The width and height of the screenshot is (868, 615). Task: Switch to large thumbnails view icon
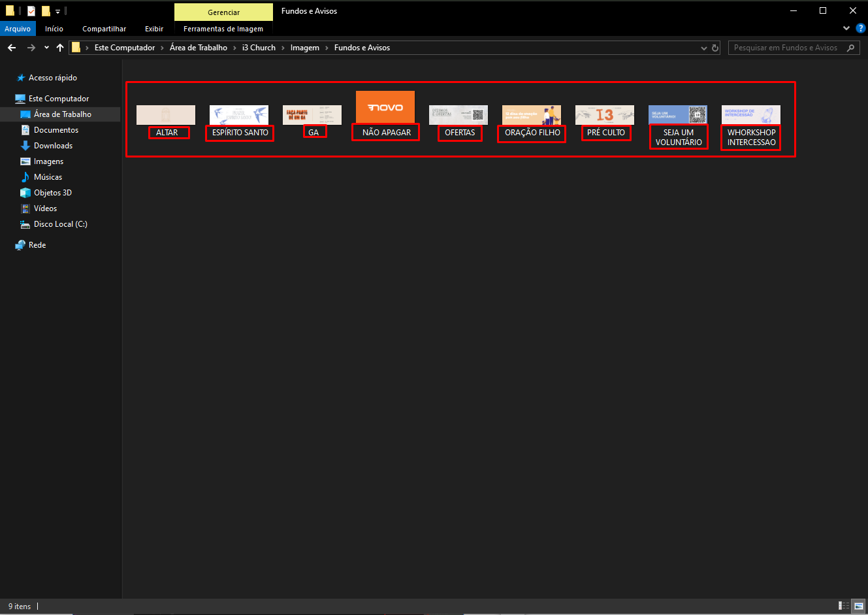(x=859, y=606)
